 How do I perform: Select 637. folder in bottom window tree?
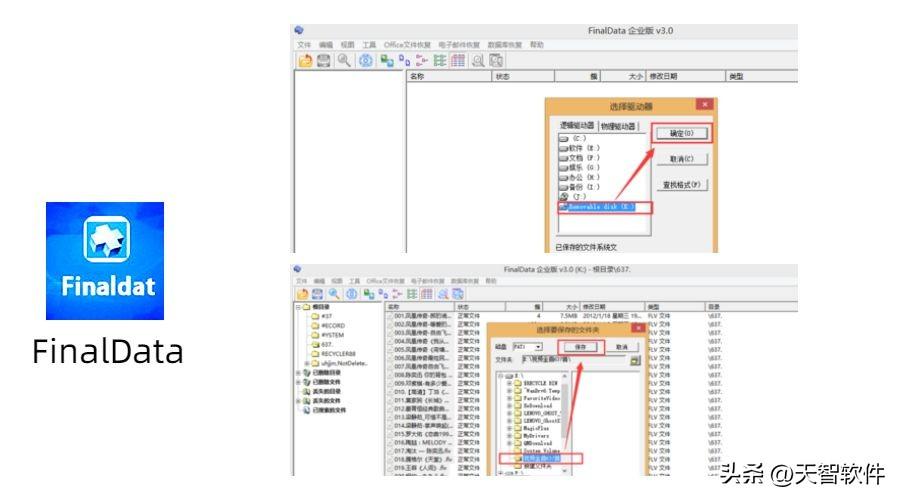coord(322,344)
